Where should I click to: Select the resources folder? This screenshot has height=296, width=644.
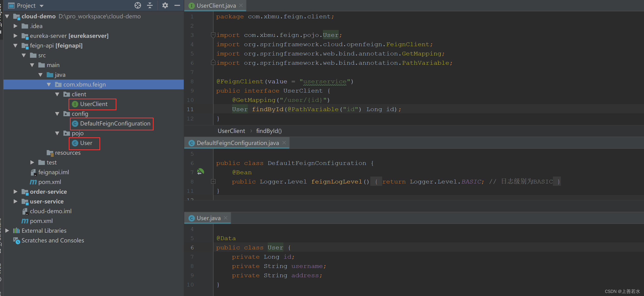click(68, 153)
